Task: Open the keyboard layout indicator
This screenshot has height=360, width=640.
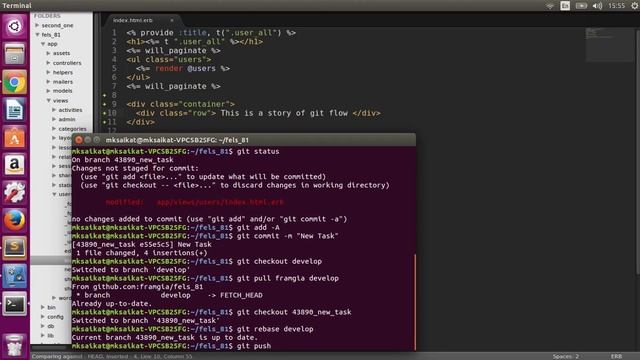Action: 565,6
